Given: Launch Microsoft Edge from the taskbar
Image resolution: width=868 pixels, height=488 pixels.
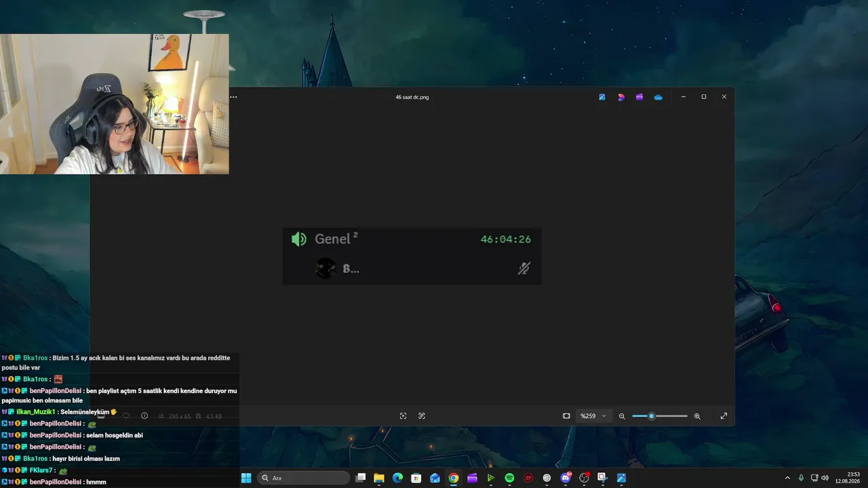Looking at the screenshot, I should point(398,478).
